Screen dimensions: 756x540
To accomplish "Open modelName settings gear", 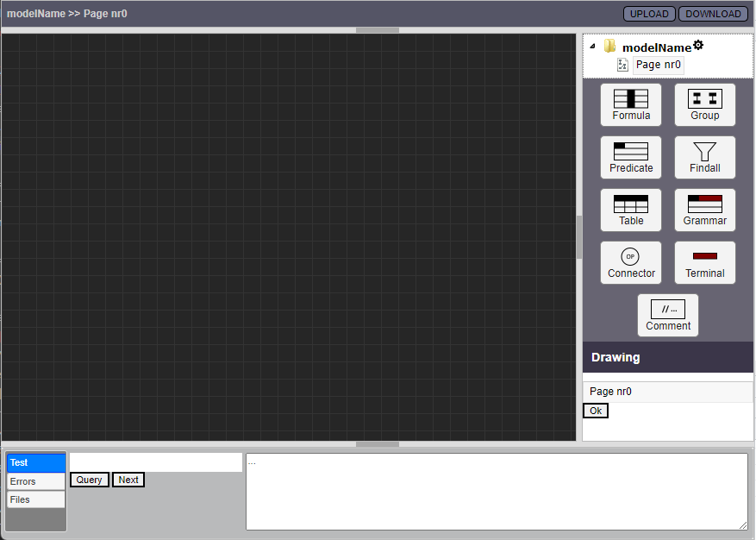I will coord(698,46).
